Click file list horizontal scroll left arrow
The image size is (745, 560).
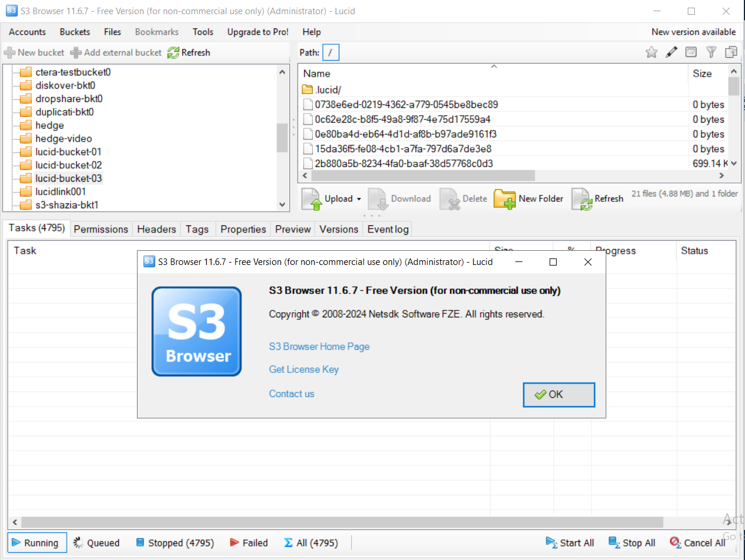[x=305, y=176]
